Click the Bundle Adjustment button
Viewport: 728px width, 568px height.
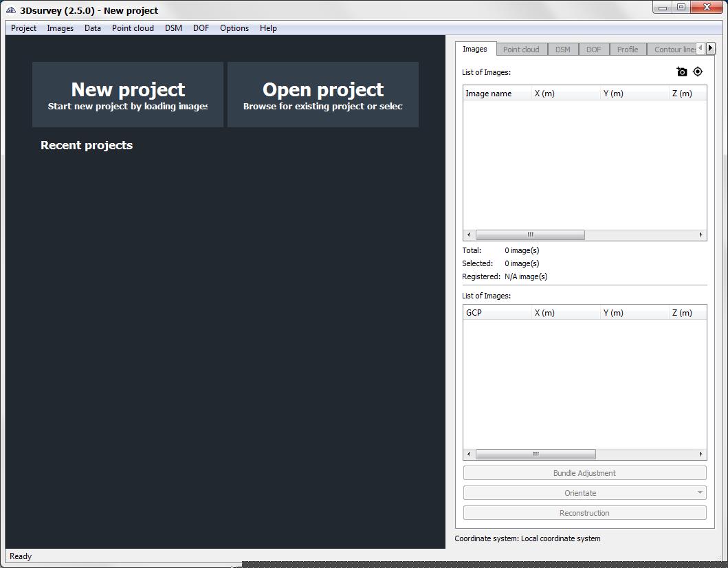(584, 473)
